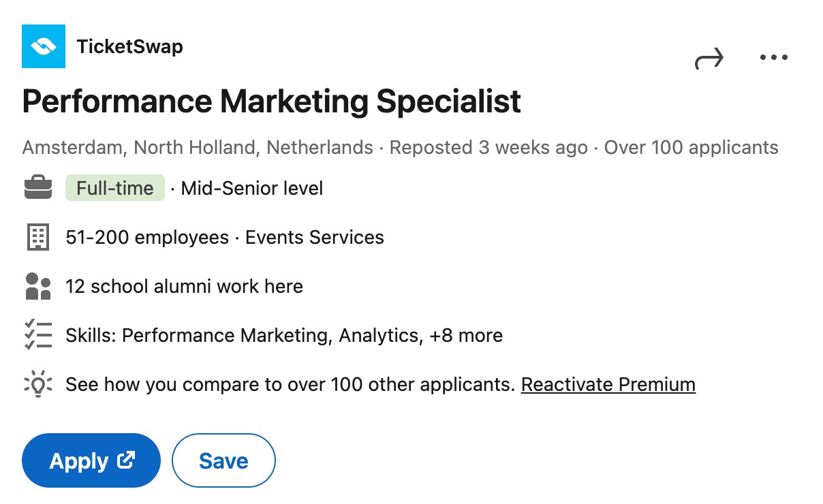Toggle the Save state of this job
Image resolution: width=823 pixels, height=504 pixels.
coord(223,460)
